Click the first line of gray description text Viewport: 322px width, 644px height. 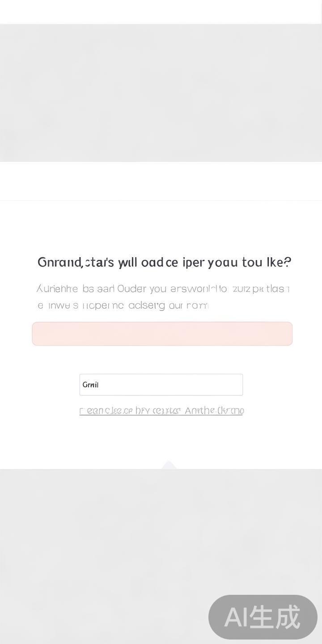coord(163,289)
